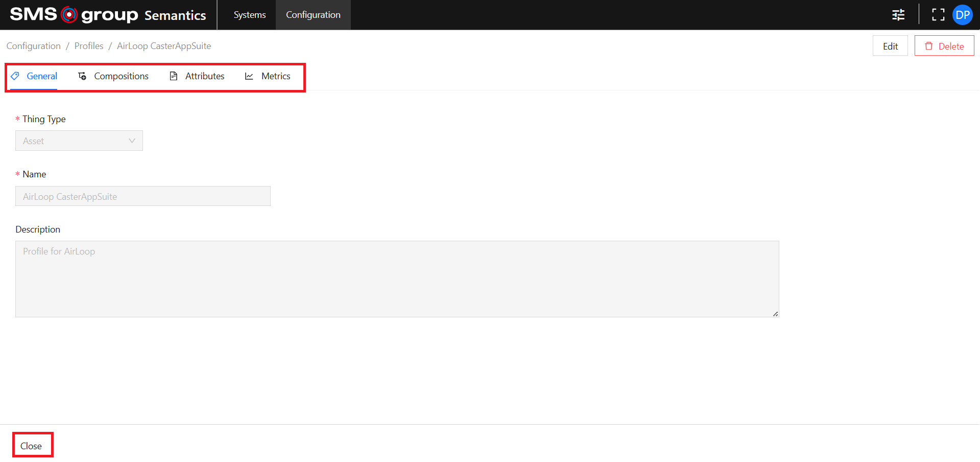
Task: Click the Thing Type label
Action: coord(44,119)
